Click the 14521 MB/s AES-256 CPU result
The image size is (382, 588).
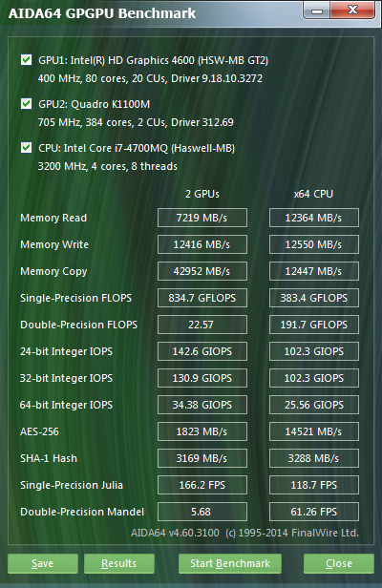pyautogui.click(x=313, y=431)
